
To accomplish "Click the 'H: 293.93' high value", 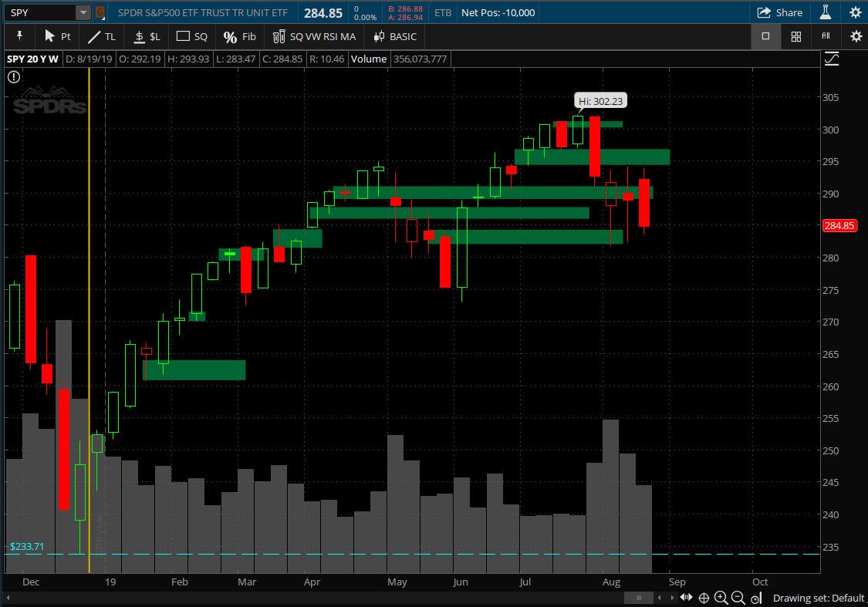I will (188, 59).
